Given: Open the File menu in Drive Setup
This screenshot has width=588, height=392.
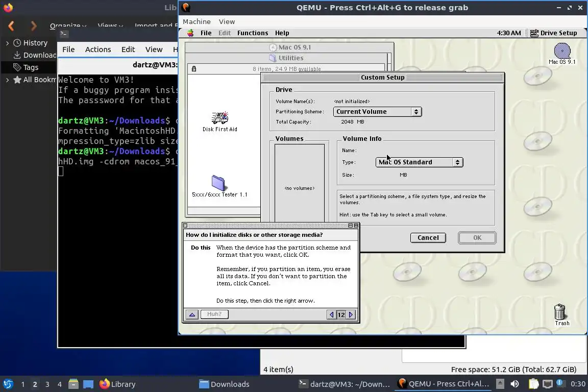Looking at the screenshot, I should click(x=206, y=33).
